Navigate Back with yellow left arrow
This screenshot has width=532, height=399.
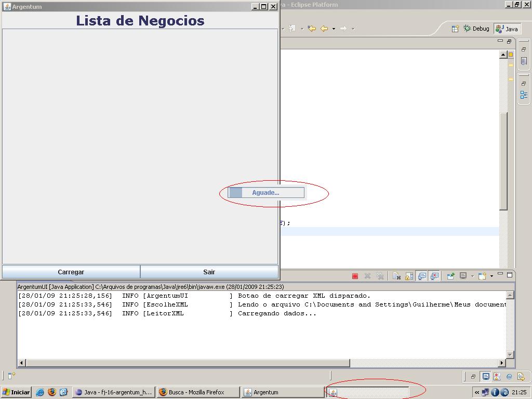324,29
